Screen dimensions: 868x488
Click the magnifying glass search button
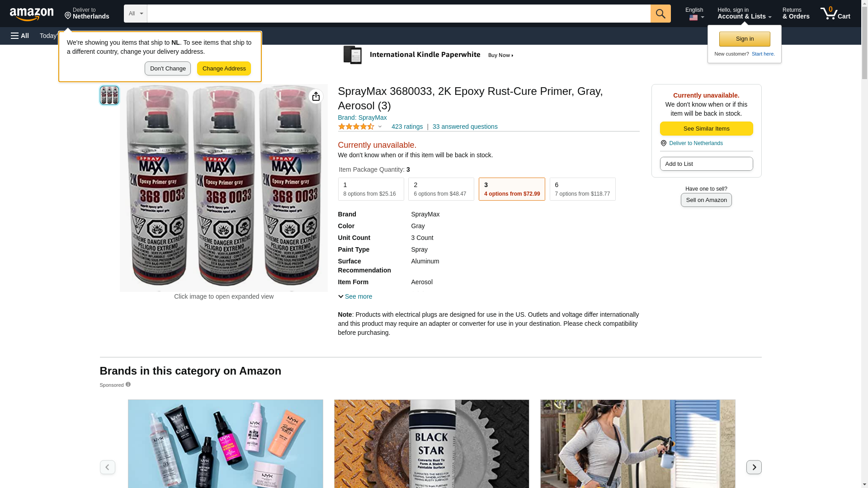(660, 14)
